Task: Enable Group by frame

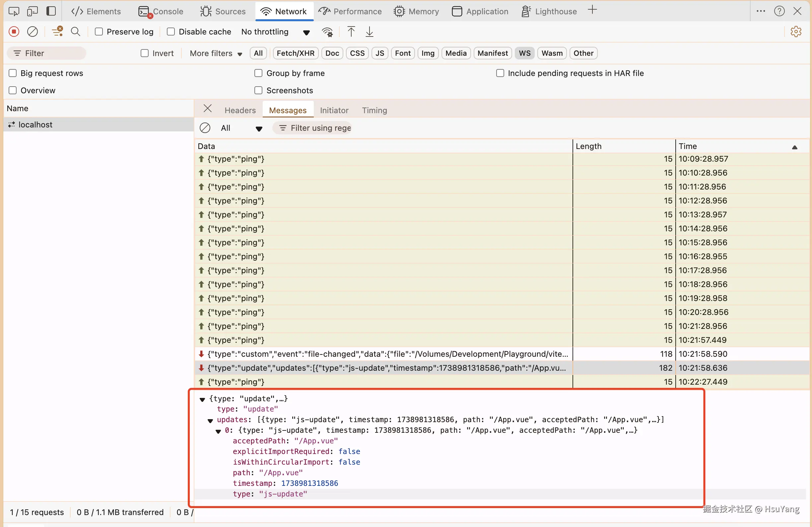Action: pos(258,73)
